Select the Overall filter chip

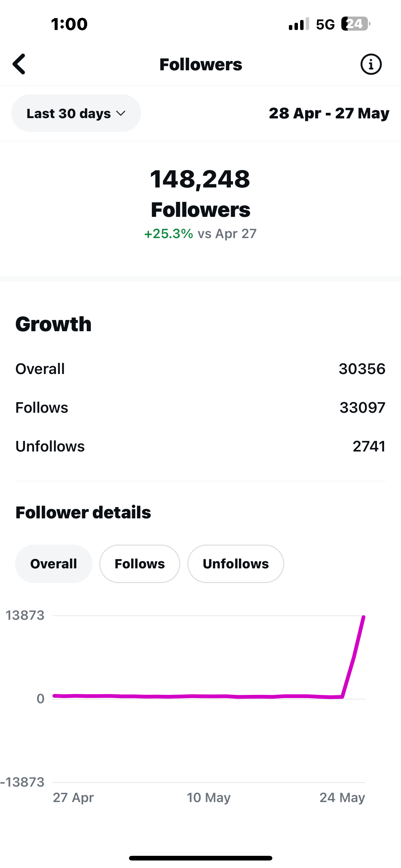pos(53,564)
